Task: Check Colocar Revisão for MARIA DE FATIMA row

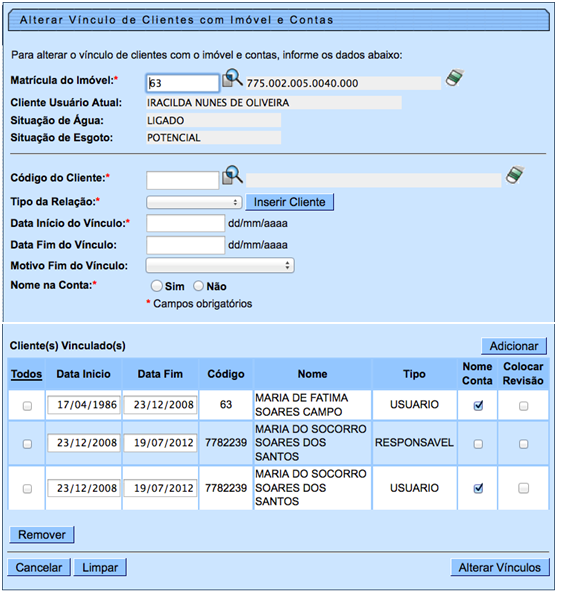Action: click(523, 406)
